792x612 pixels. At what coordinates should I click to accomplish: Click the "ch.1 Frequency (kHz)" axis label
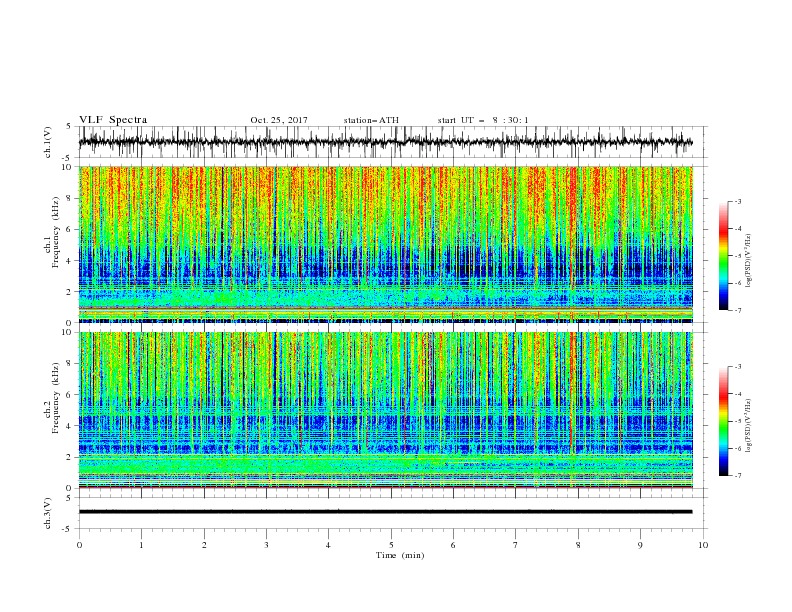pos(52,232)
